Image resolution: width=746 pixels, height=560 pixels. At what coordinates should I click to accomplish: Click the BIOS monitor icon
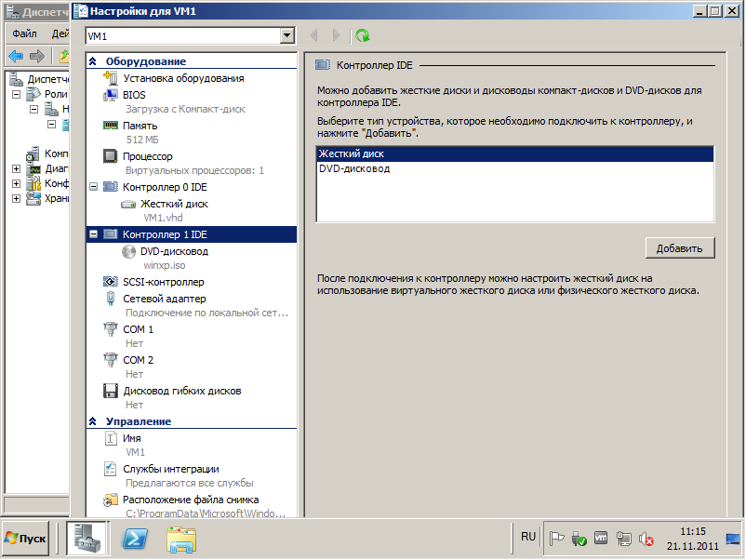111,95
